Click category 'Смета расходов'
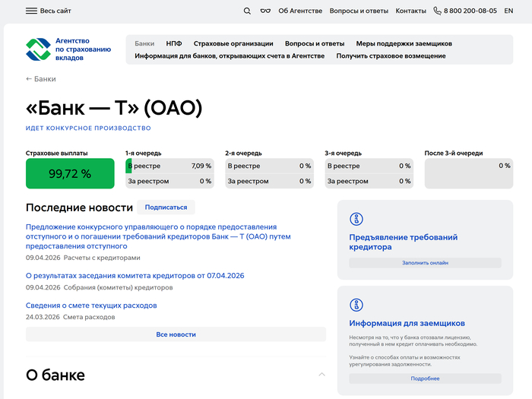The width and height of the screenshot is (532, 399). point(89,317)
